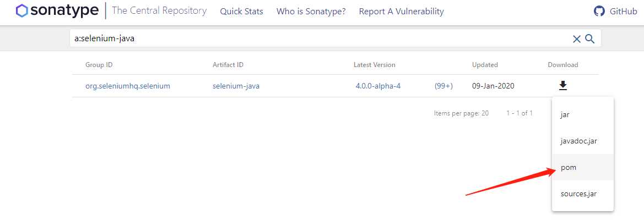Click the magnifying glass search icon
Image resolution: width=644 pixels, height=221 pixels.
point(589,38)
